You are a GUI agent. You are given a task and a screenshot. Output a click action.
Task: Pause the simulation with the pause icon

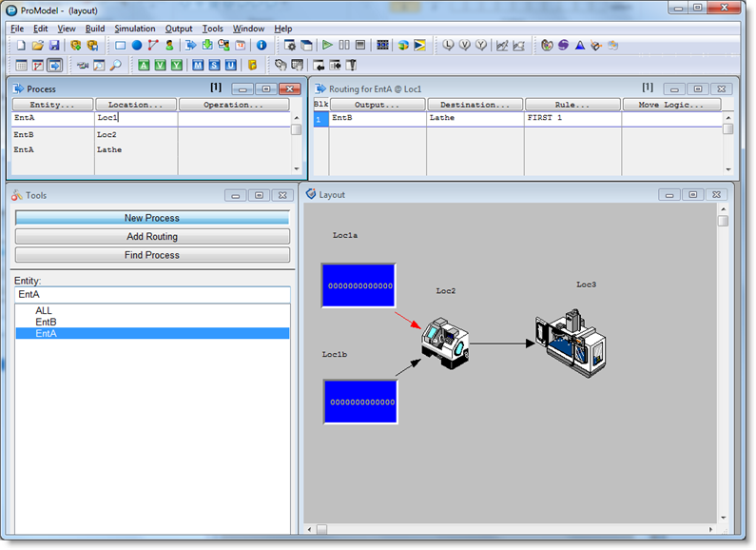tap(344, 46)
